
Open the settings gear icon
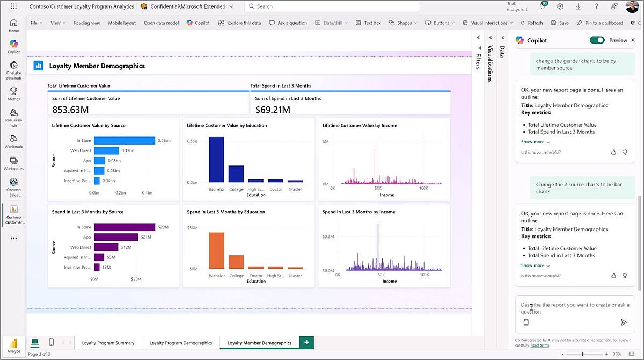pos(560,6)
